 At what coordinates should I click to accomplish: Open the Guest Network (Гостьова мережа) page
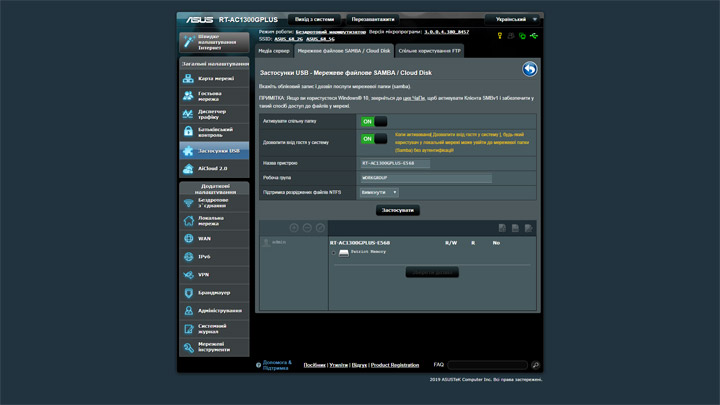click(214, 96)
